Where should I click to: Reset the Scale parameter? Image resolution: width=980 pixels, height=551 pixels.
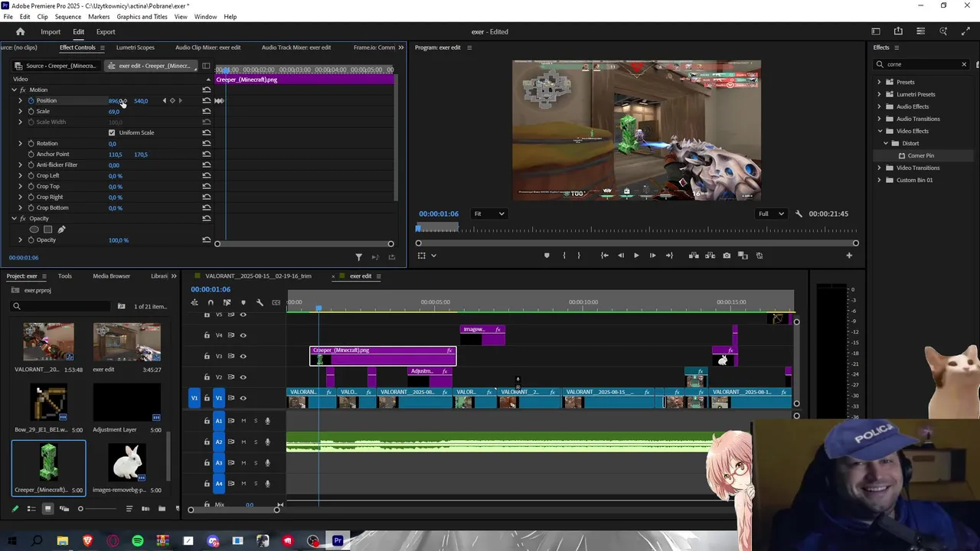click(x=206, y=111)
